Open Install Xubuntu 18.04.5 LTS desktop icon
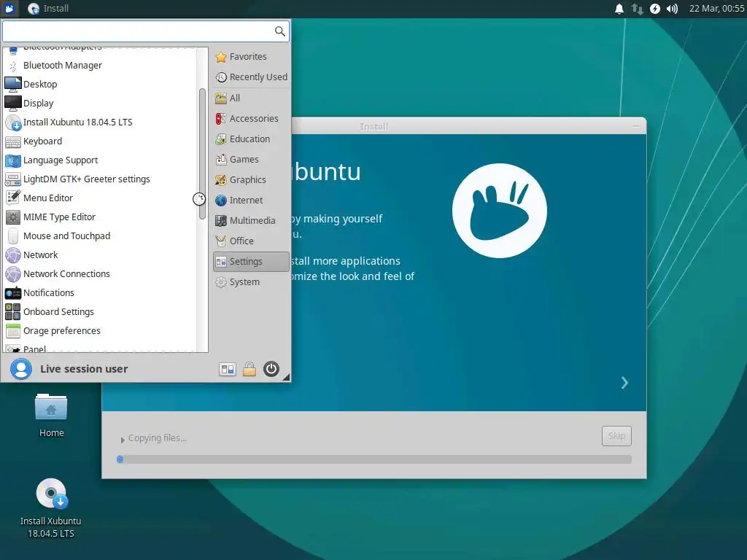This screenshot has height=560, width=747. pos(51,508)
